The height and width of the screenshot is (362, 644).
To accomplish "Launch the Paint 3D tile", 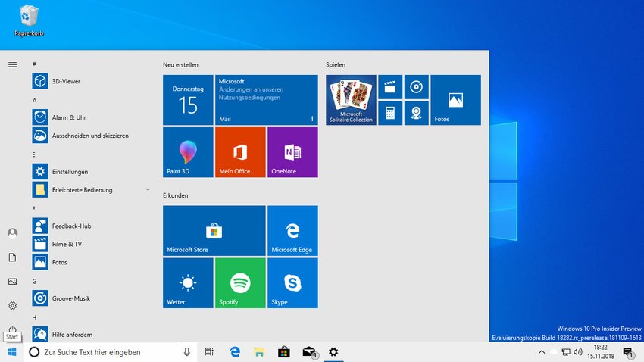I will click(188, 152).
